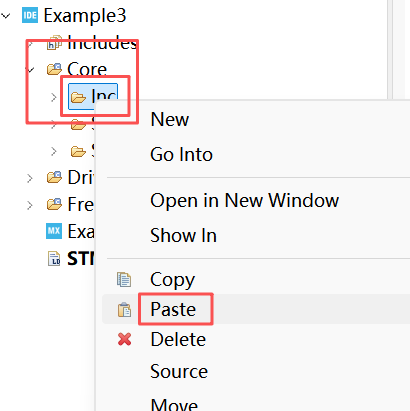Screen dimensions: 410x411
Task: Click the Paste clipboard icon
Action: [x=124, y=309]
